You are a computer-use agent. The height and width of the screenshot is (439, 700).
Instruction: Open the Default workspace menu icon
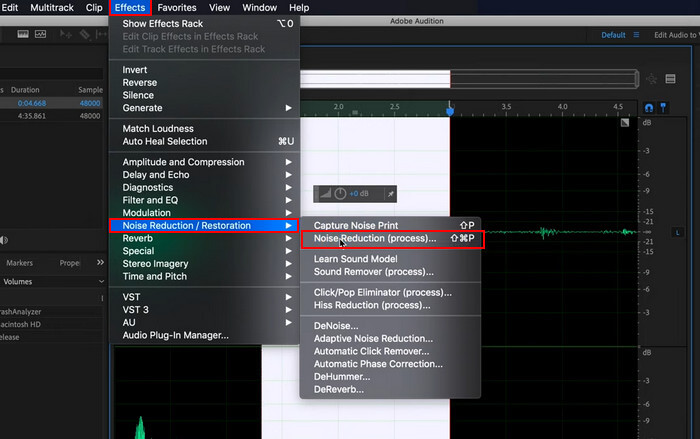click(x=636, y=35)
